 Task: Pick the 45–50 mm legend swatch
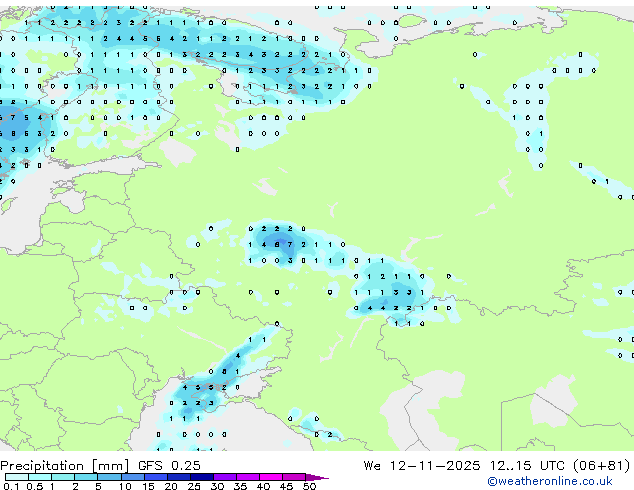(294, 477)
